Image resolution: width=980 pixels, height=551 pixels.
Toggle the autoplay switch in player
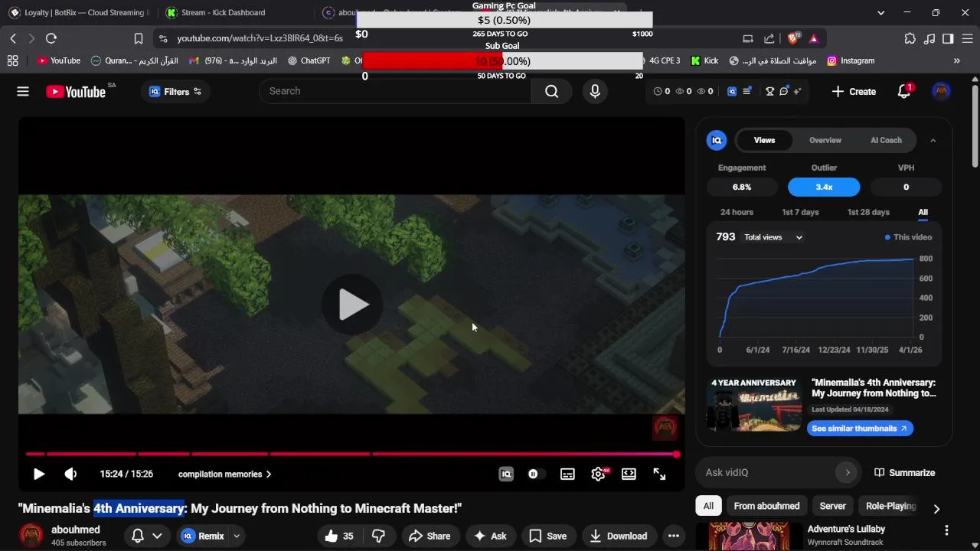click(536, 474)
